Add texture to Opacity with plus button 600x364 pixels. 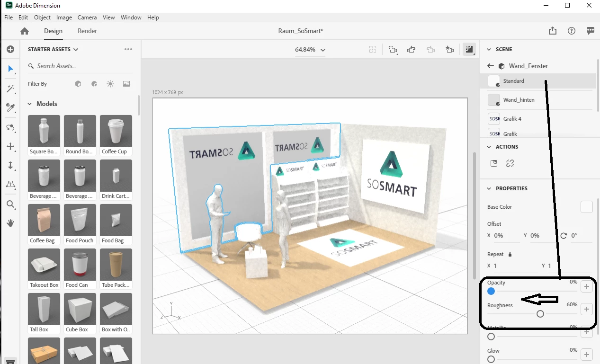tap(587, 286)
